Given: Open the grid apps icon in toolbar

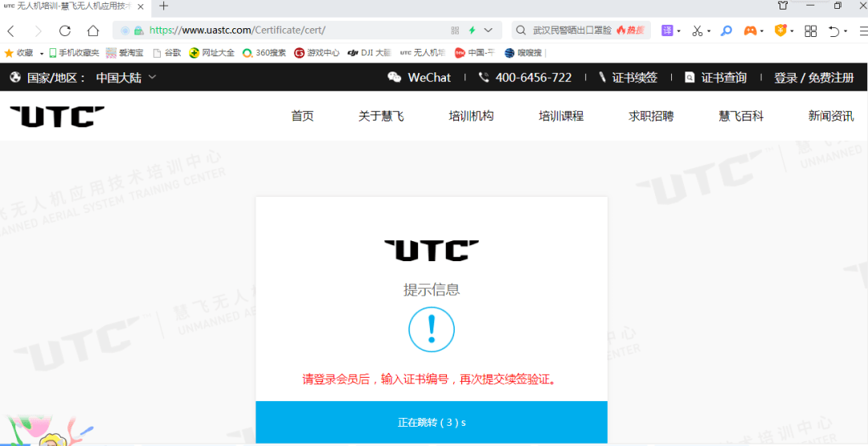Looking at the screenshot, I should tap(810, 31).
